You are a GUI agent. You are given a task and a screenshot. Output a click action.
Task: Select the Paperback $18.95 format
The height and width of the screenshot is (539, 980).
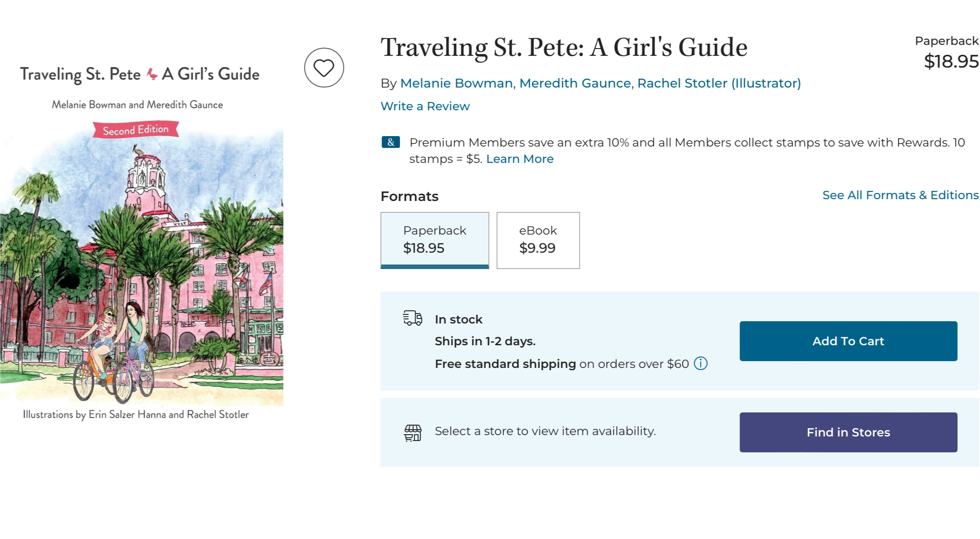(x=435, y=240)
